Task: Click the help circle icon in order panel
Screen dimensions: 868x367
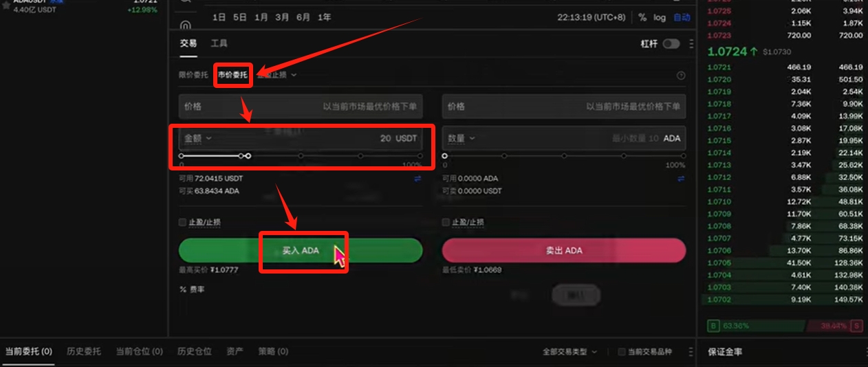Action: tap(681, 76)
